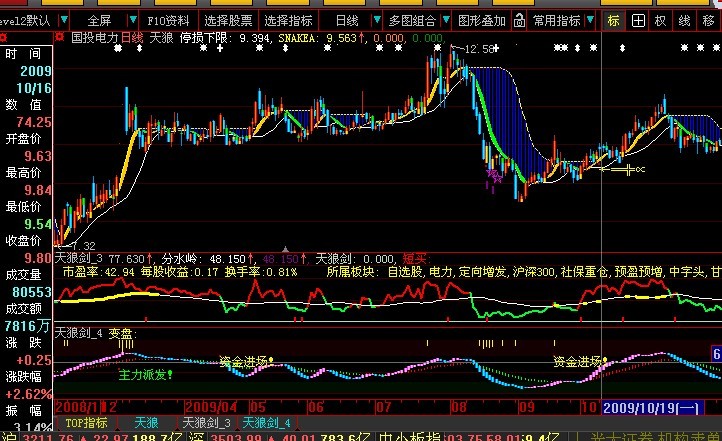Screen dimensions: 722x441
Task: Click the 市盈率:42.94 text
Action: [99, 272]
